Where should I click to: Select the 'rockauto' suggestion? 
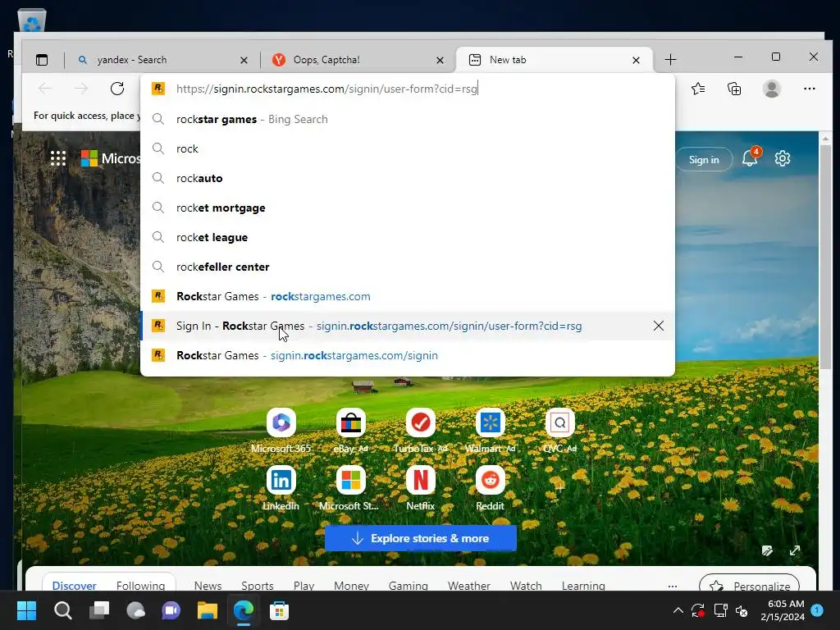pos(407,178)
